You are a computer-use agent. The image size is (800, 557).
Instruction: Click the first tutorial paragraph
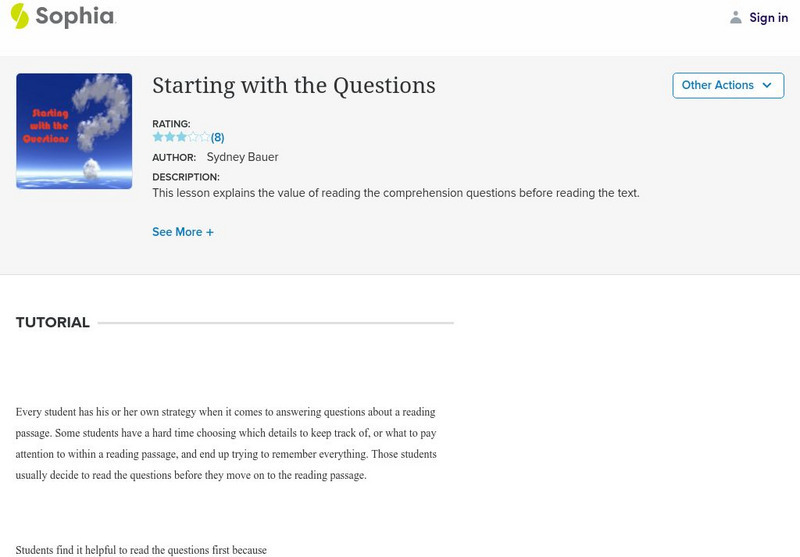tap(226, 443)
